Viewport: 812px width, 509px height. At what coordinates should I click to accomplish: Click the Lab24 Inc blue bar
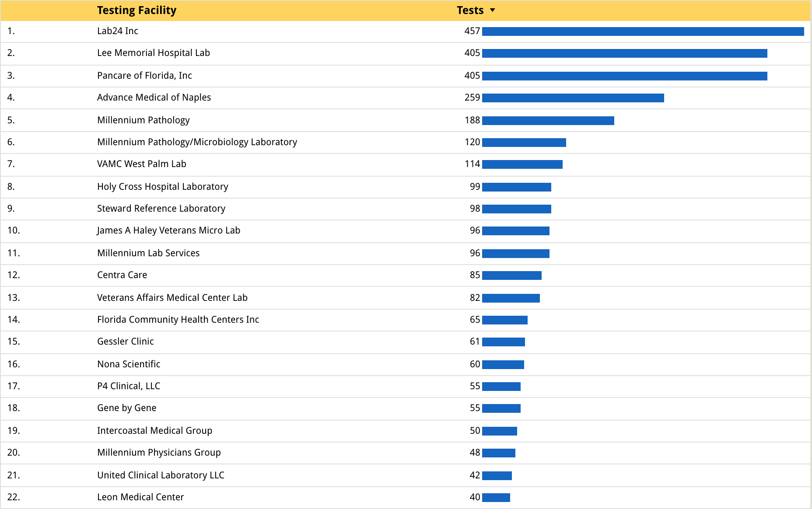(x=643, y=31)
